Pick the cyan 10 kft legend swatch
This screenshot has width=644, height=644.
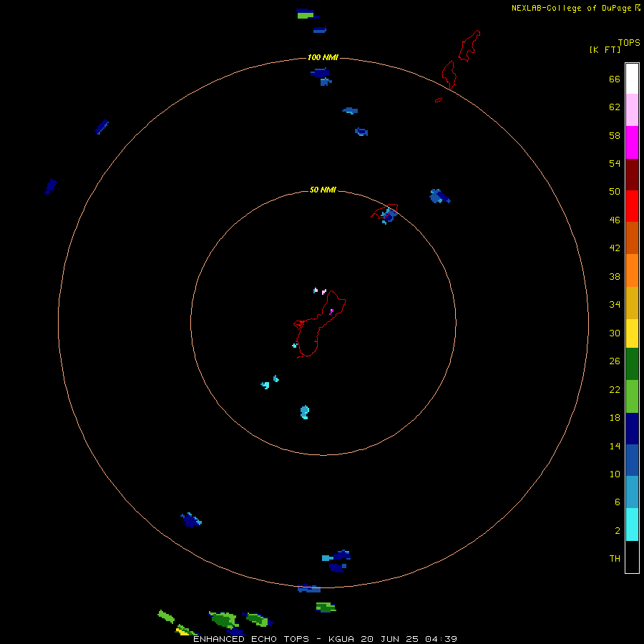pyautogui.click(x=632, y=525)
